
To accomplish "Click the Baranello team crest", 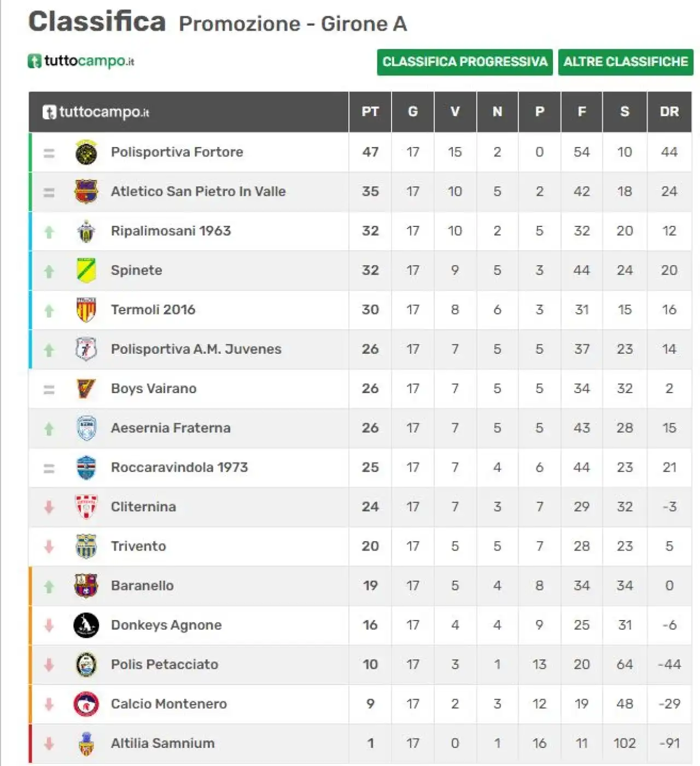I will click(86, 586).
